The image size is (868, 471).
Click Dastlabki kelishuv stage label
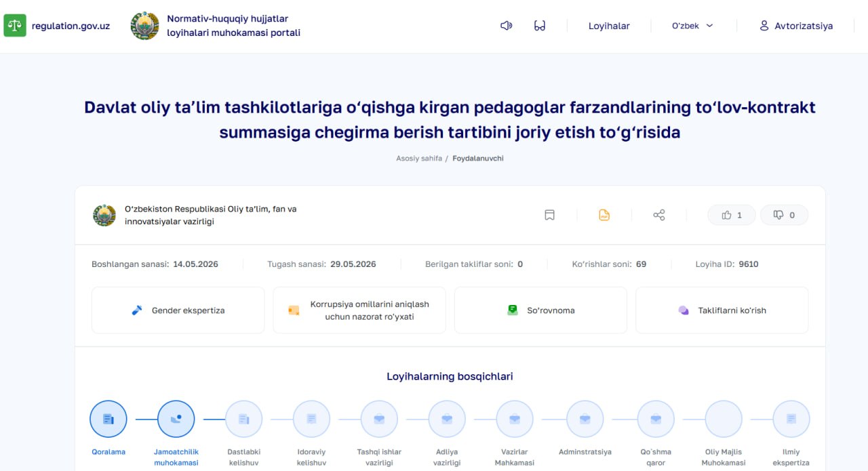click(x=244, y=457)
